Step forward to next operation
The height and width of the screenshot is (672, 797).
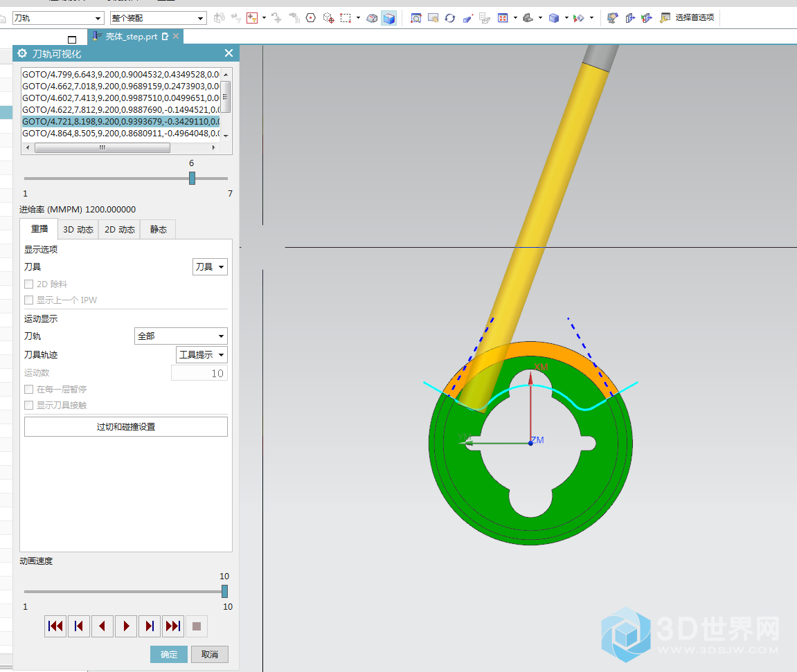[150, 626]
